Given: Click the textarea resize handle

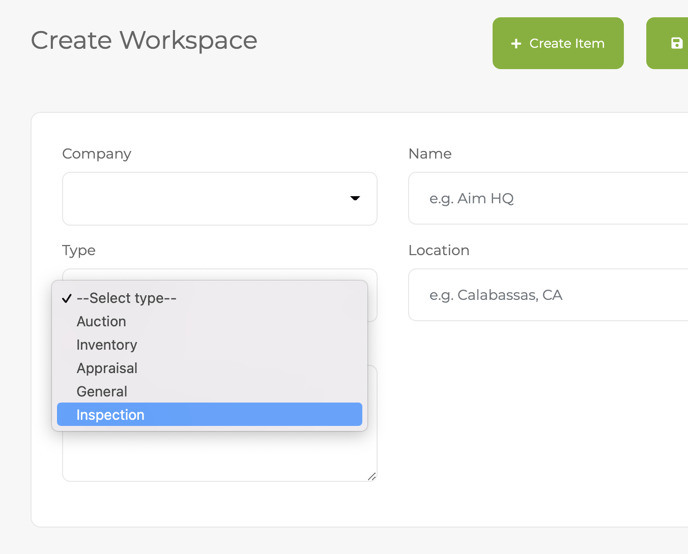Looking at the screenshot, I should click(x=372, y=476).
